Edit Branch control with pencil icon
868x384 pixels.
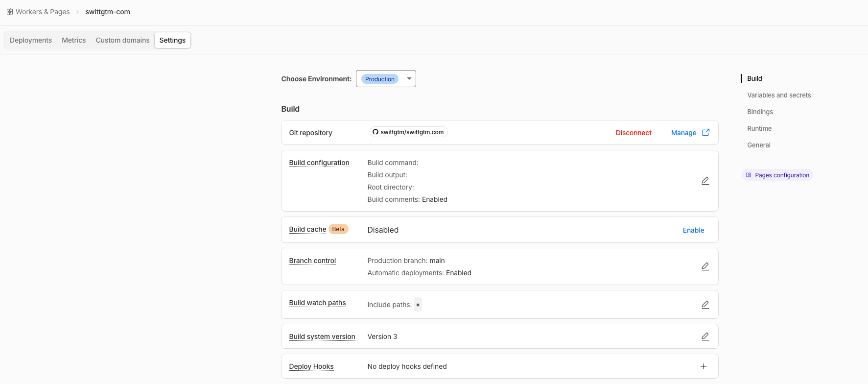pos(705,266)
